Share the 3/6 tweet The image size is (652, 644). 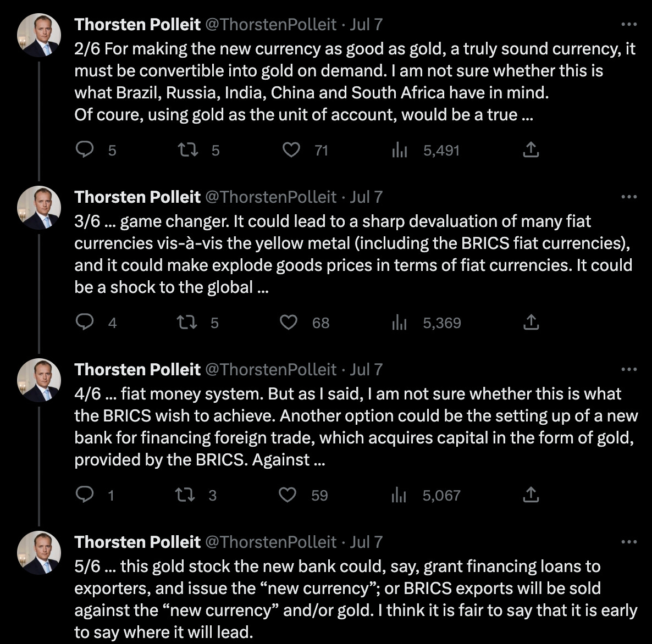click(530, 322)
